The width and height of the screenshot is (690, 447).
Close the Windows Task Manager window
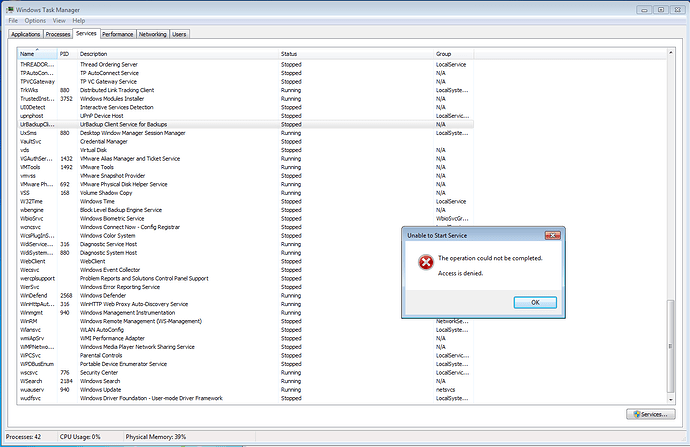(x=678, y=10)
